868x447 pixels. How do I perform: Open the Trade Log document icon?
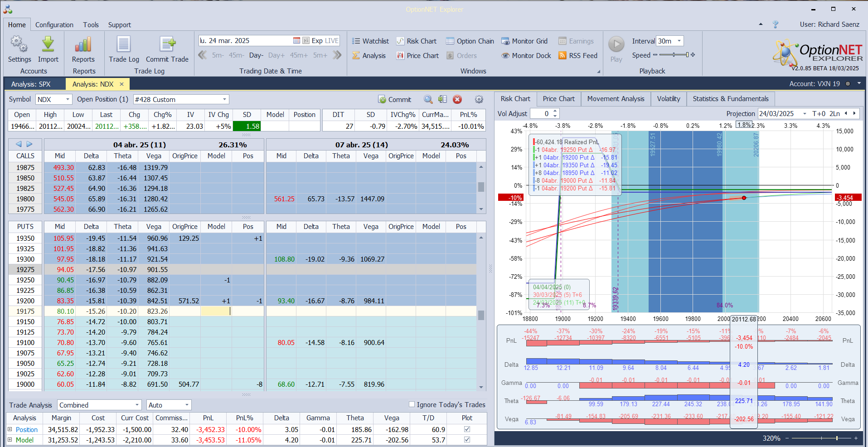(x=124, y=44)
